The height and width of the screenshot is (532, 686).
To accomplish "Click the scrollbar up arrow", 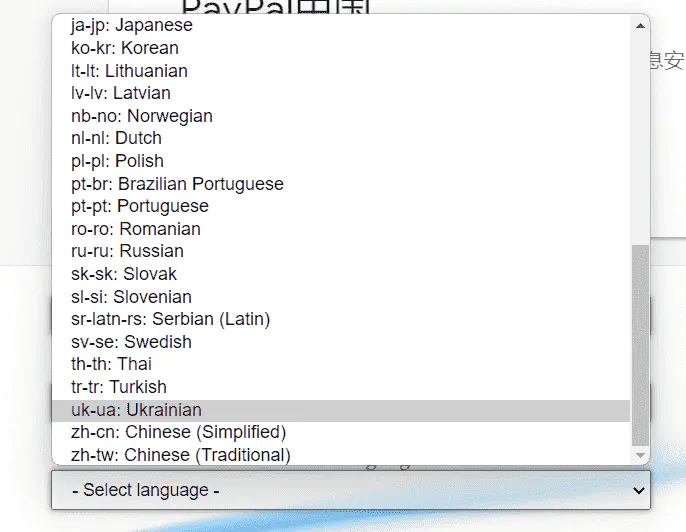I will [640, 26].
